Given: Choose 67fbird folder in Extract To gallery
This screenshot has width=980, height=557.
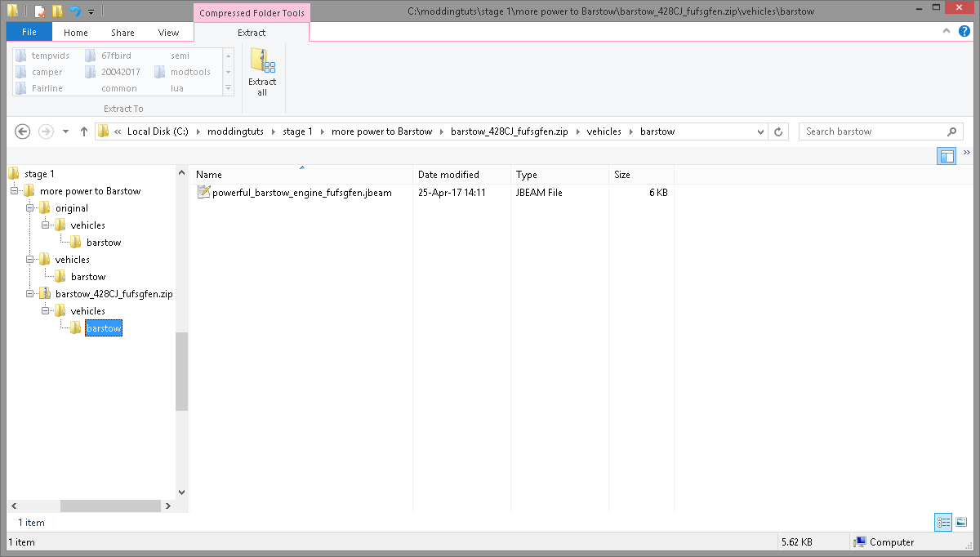Looking at the screenshot, I should tap(109, 56).
